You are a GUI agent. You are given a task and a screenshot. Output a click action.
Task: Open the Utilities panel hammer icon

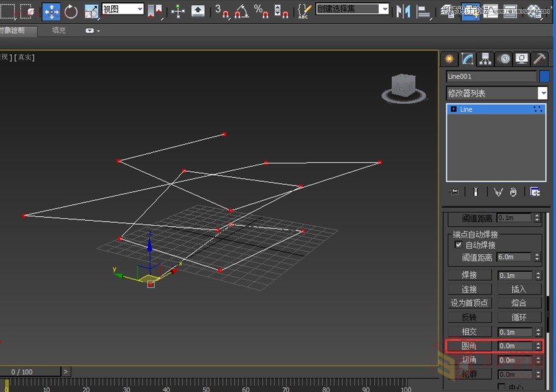[538, 59]
